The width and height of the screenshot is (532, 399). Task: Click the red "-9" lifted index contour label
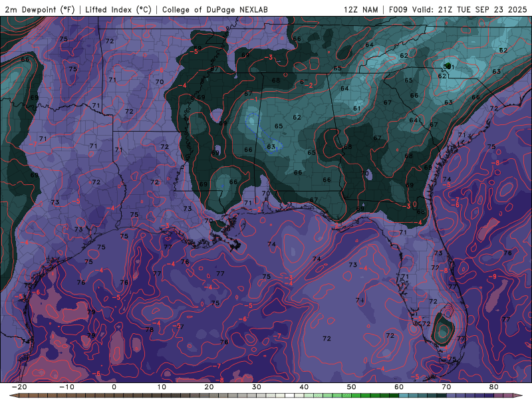click(x=492, y=277)
